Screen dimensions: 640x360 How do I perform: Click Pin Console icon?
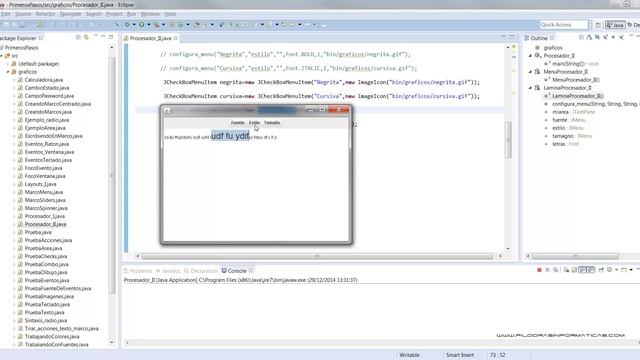point(601,270)
